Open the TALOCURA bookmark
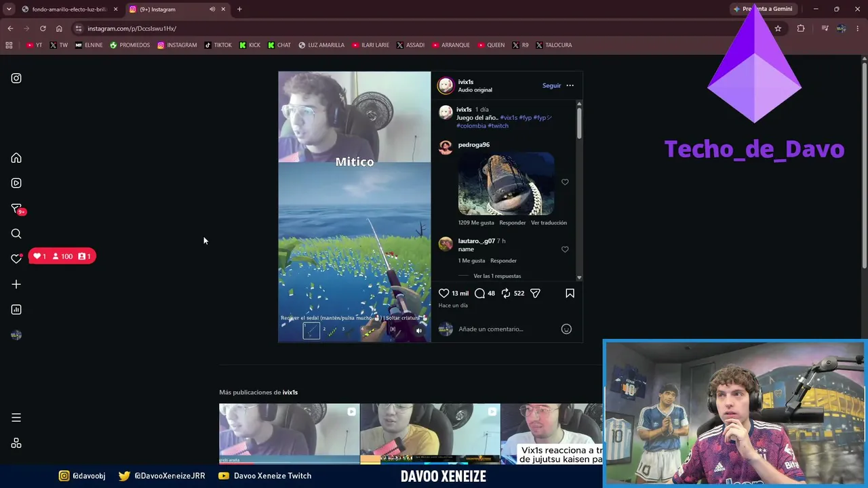Screen dimensions: 868x488 point(553,45)
